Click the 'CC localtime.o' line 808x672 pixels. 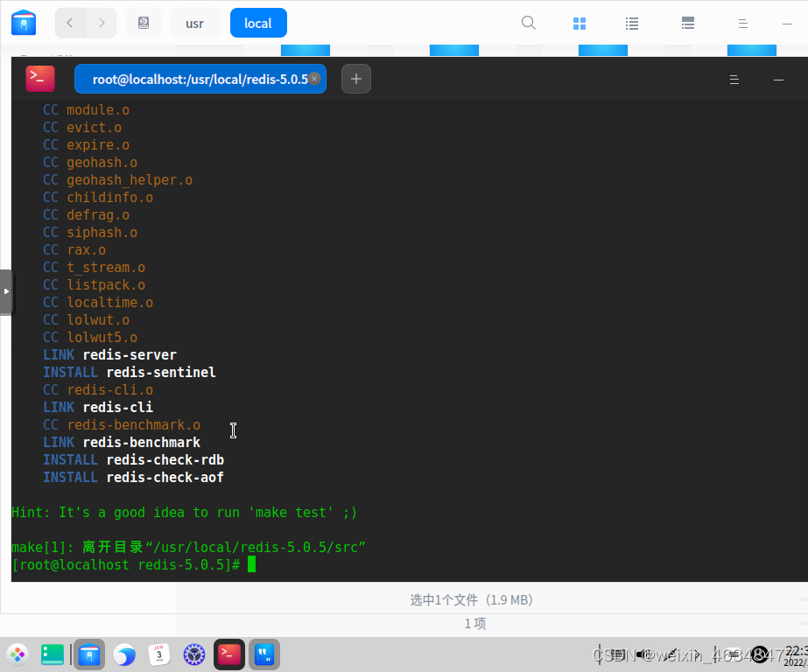[98, 302]
